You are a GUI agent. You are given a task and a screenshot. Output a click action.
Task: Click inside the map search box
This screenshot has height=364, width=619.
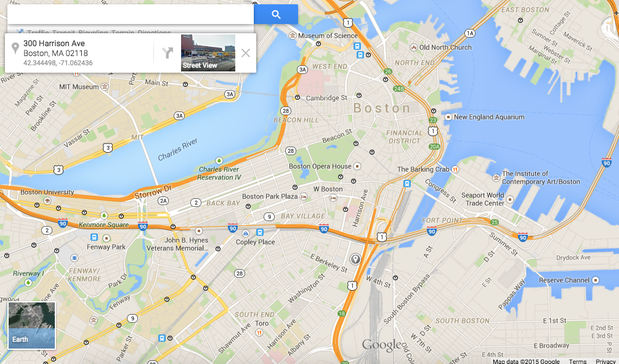(131, 15)
